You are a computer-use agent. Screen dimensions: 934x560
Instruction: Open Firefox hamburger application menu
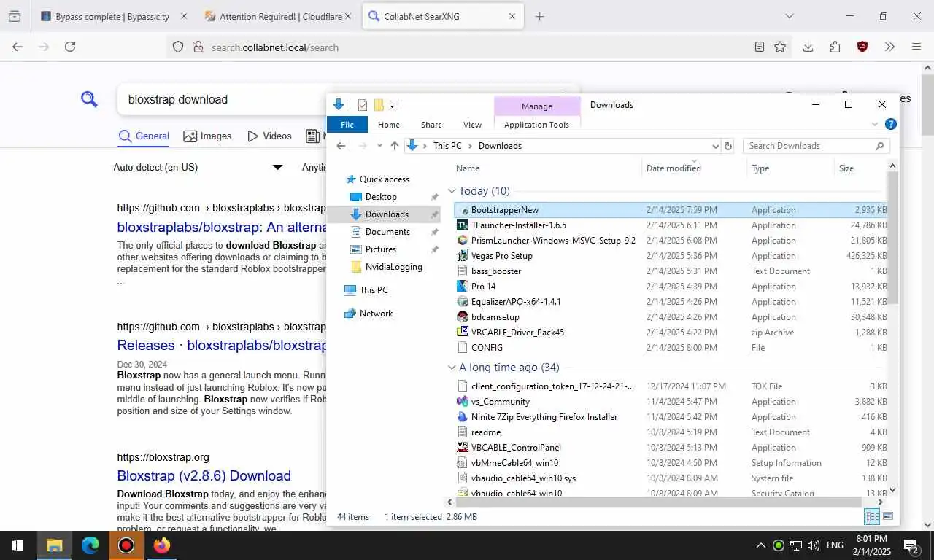[916, 47]
